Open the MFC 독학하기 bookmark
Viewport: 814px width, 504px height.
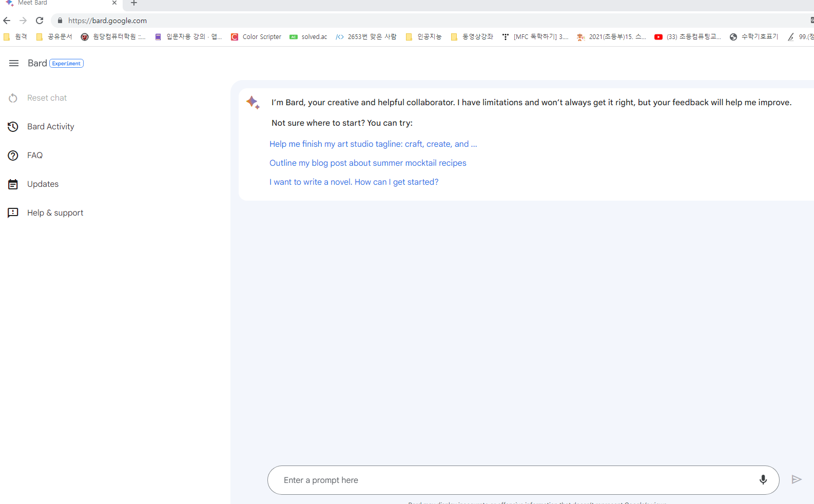535,37
